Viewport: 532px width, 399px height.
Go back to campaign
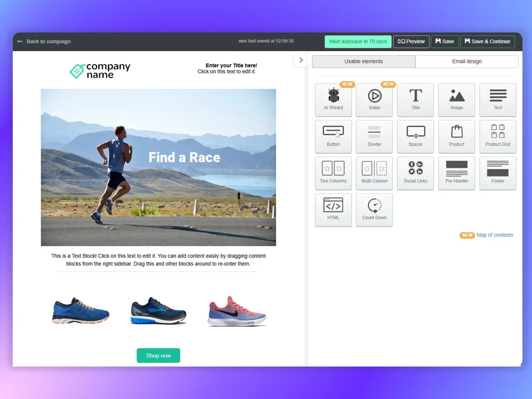tap(44, 41)
